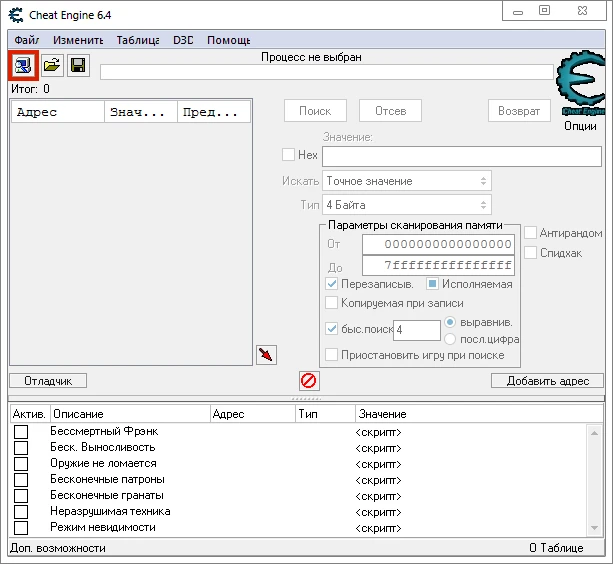Open Опции under the logo
Image resolution: width=613 pixels, height=564 pixels.
tap(580, 126)
